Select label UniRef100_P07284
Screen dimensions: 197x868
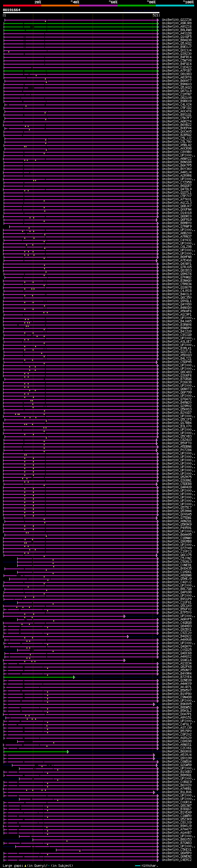click(x=177, y=450)
